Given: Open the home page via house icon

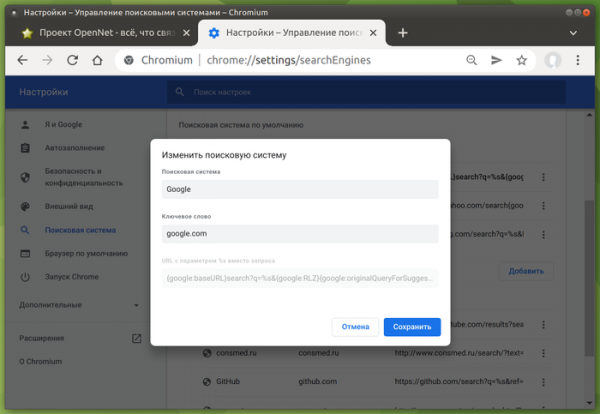Looking at the screenshot, I should (x=97, y=60).
